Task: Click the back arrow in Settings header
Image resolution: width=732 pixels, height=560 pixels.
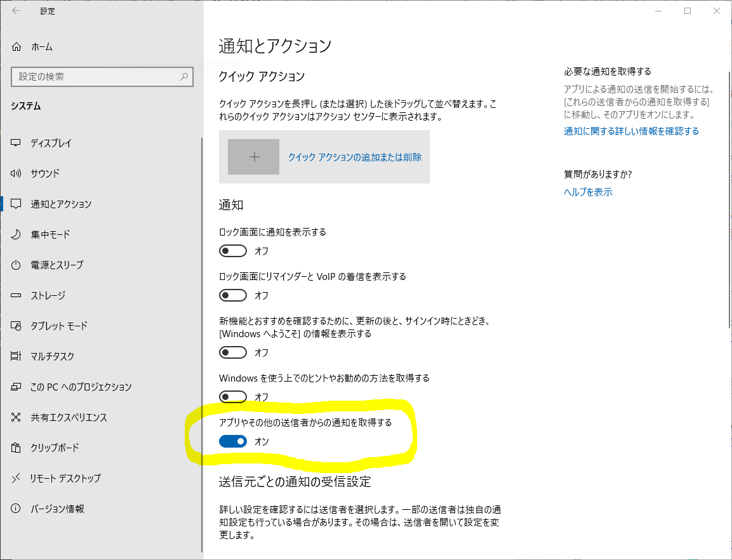Action: click(16, 11)
